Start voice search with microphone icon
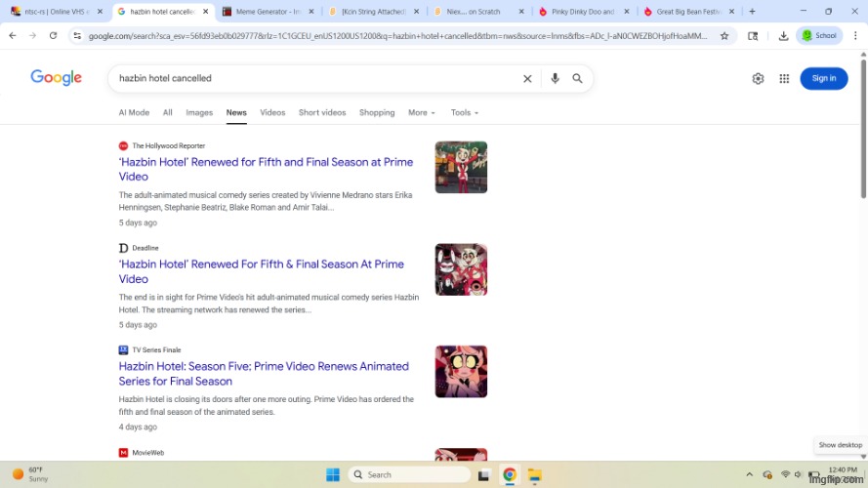 [x=555, y=78]
